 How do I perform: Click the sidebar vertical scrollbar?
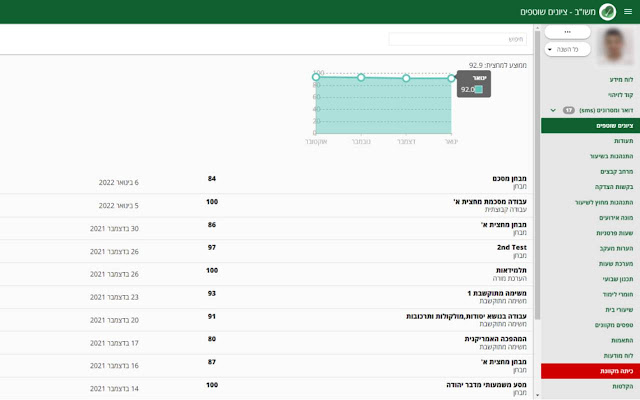[537, 176]
